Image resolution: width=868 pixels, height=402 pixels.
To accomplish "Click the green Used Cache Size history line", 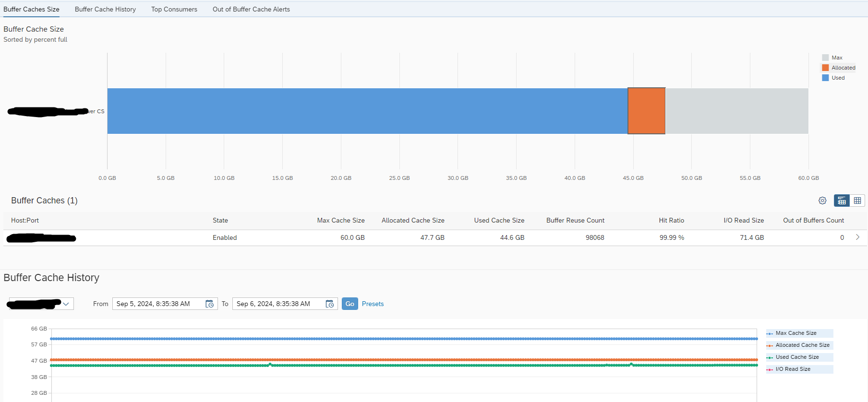I will point(404,366).
